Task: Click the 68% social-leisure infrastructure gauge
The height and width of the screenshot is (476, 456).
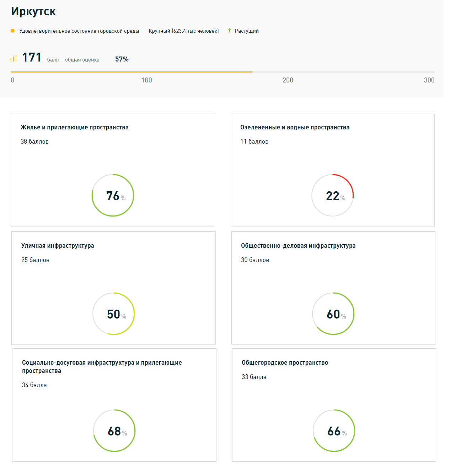Action: [x=114, y=430]
